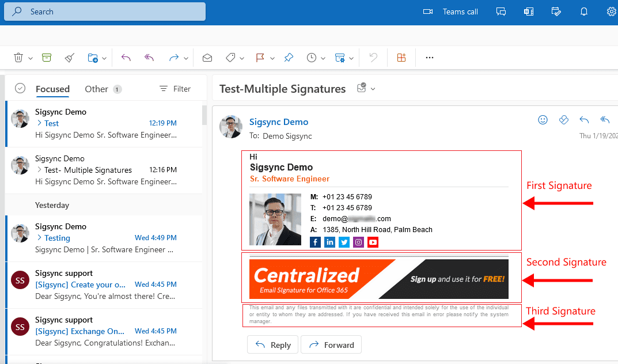
Task: Toggle the select all messages circle
Action: [20, 88]
